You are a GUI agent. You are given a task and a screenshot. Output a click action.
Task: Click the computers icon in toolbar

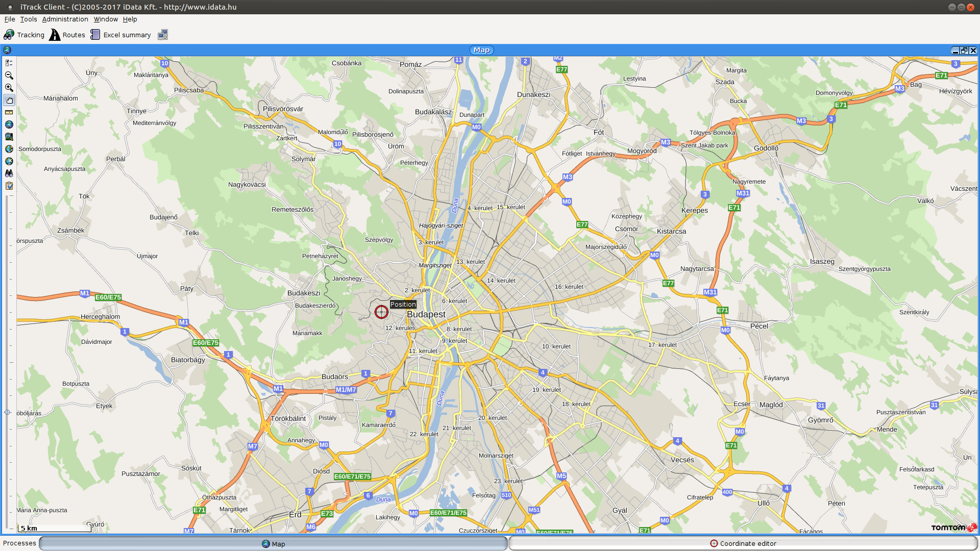tap(163, 35)
